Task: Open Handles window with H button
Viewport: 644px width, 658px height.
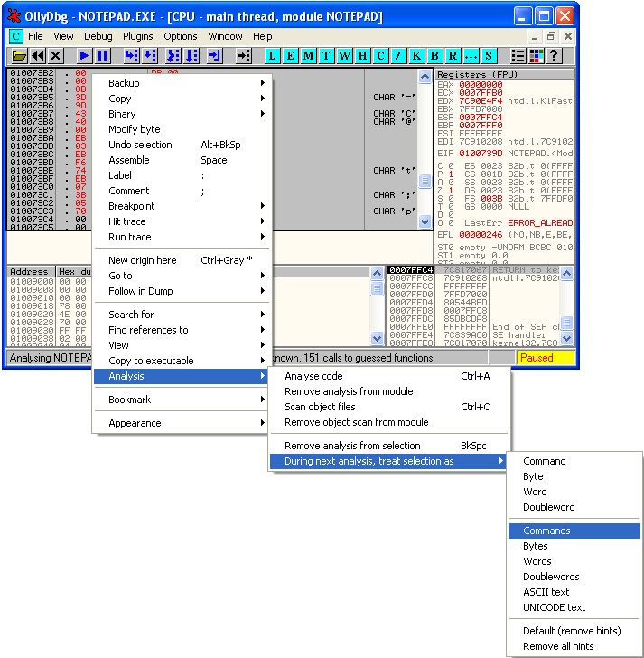Action: [x=362, y=55]
